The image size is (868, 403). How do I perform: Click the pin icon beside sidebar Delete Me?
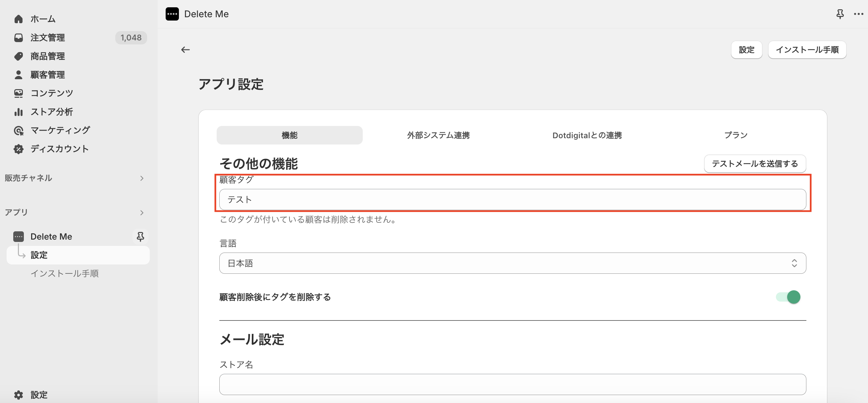click(140, 236)
